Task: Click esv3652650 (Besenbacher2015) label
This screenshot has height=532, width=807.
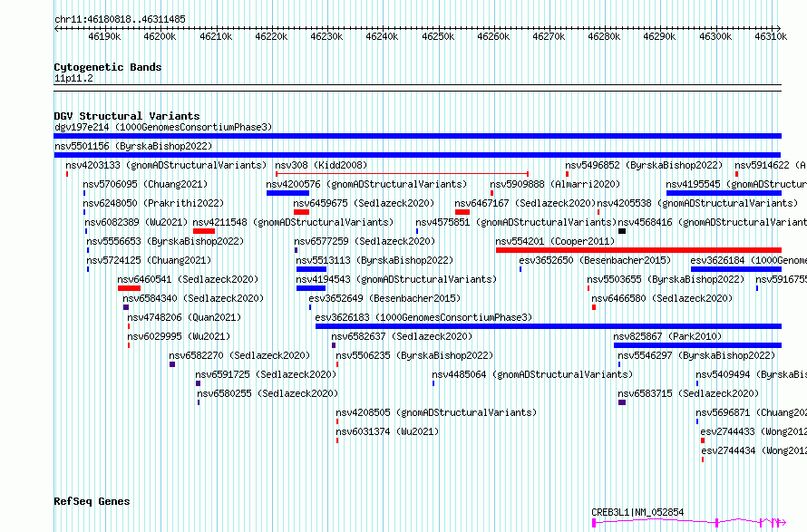Action: 596,260
